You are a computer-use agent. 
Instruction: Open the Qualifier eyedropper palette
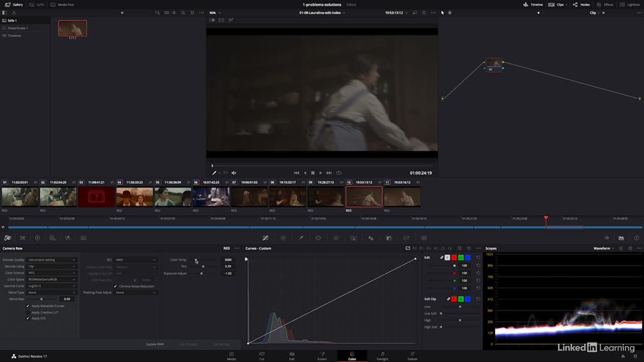301,238
